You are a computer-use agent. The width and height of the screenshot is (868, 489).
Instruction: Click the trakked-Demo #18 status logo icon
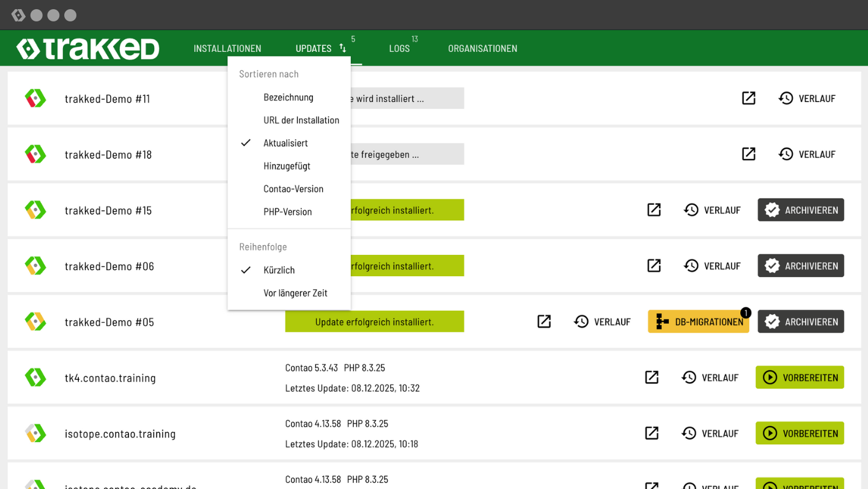(35, 154)
